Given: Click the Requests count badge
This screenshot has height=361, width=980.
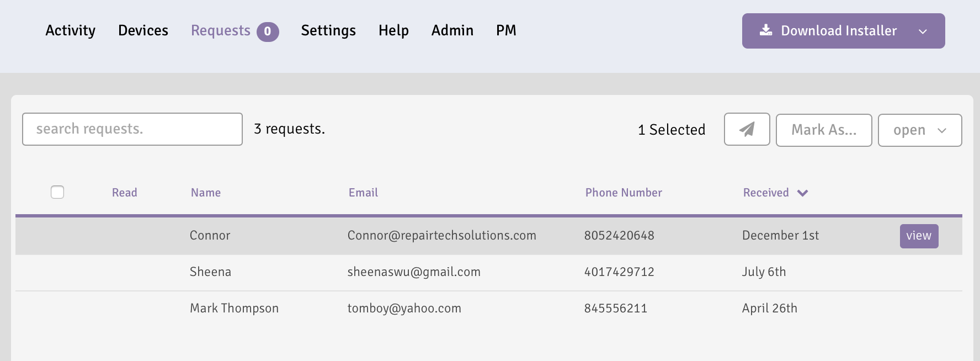Looking at the screenshot, I should tap(268, 31).
